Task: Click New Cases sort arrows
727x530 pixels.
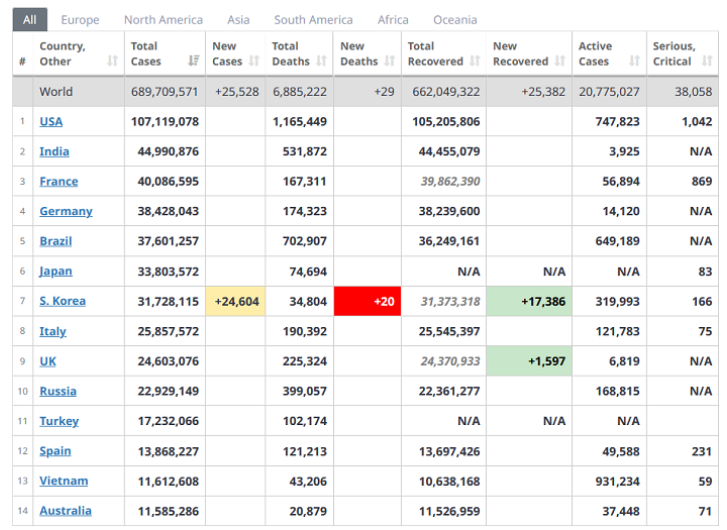Action: click(254, 61)
